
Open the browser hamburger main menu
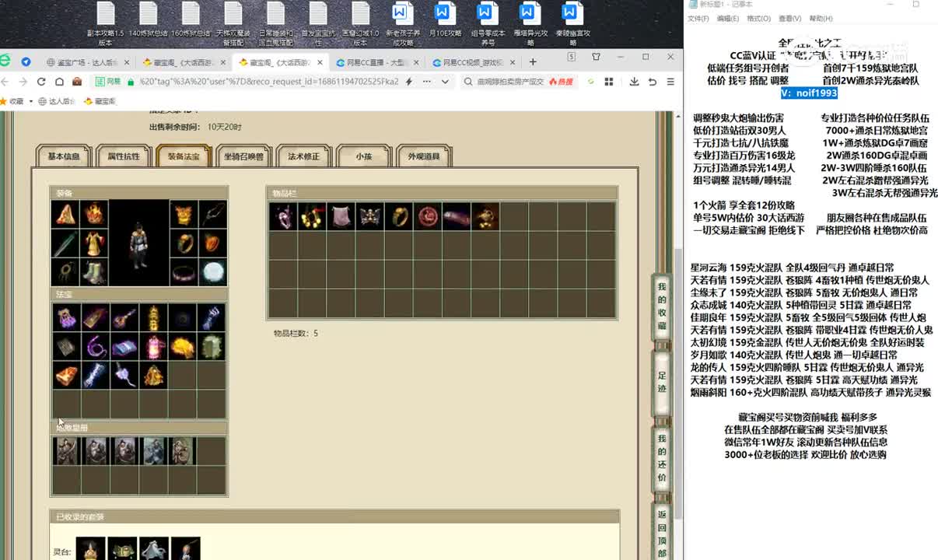coord(670,82)
